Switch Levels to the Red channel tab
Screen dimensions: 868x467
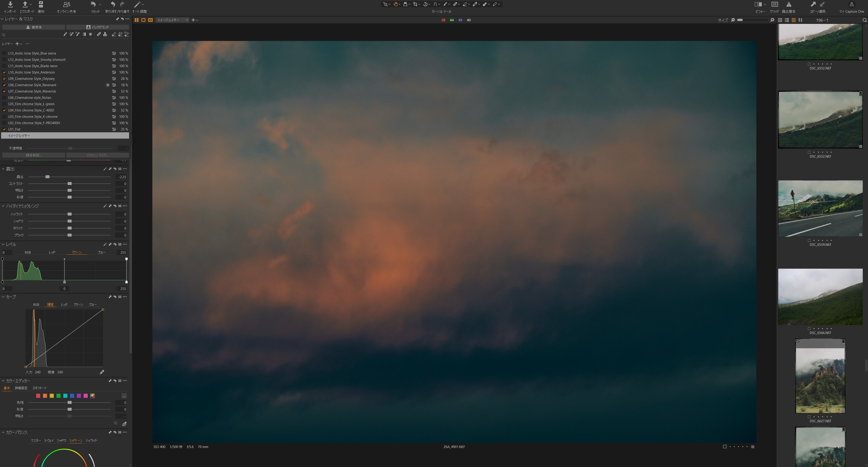(52, 252)
